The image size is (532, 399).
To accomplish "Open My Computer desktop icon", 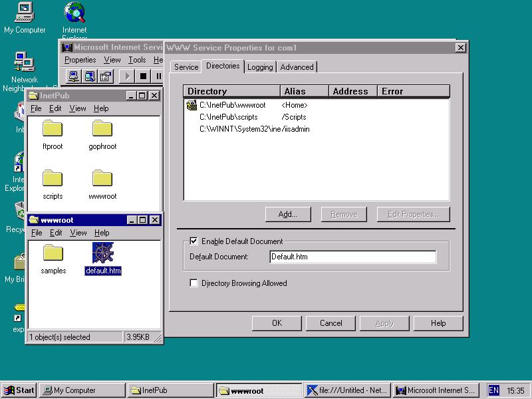I will pyautogui.click(x=25, y=13).
